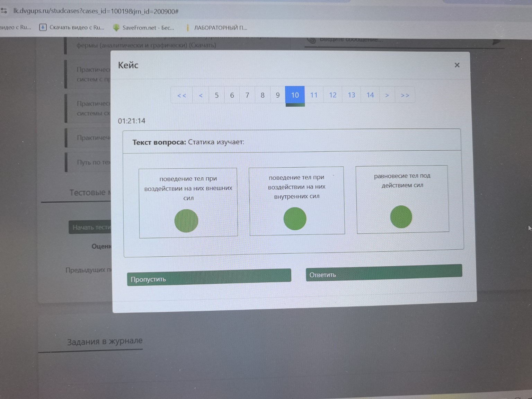
Task: Switch to question 5
Action: click(x=216, y=95)
